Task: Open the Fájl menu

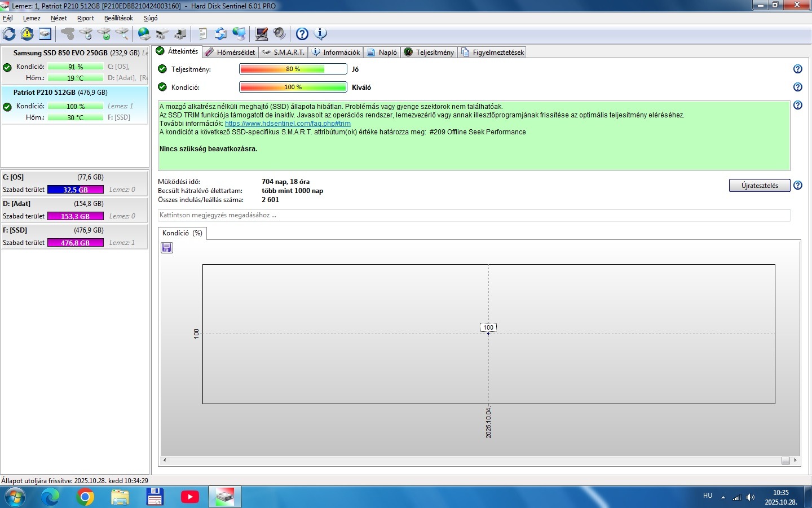Action: (x=8, y=18)
